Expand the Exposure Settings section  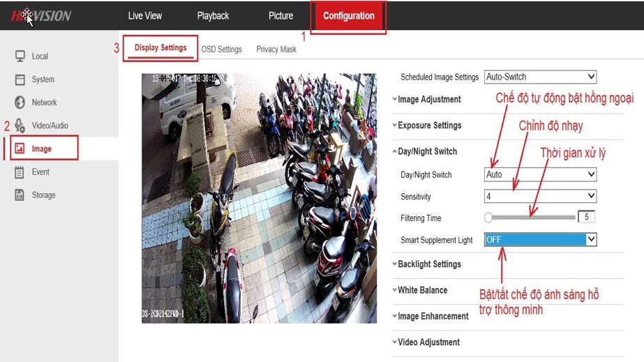tap(428, 126)
